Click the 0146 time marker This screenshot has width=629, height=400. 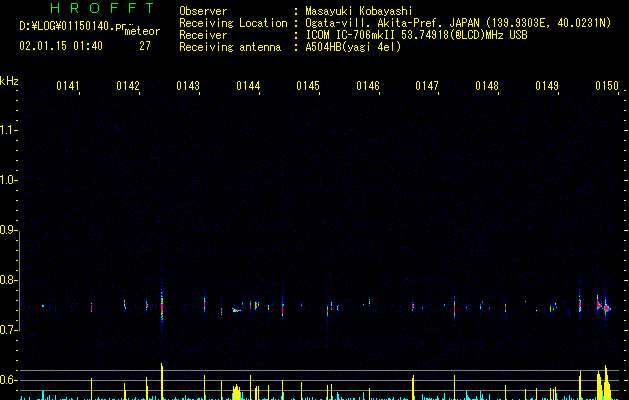pyautogui.click(x=368, y=86)
